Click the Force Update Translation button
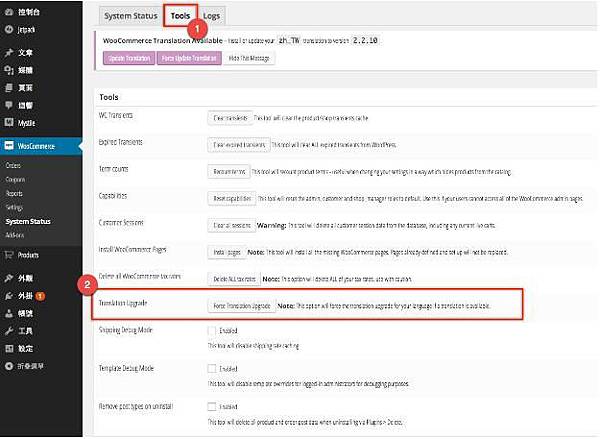Viewport: 600px width, 439px height. tap(189, 58)
